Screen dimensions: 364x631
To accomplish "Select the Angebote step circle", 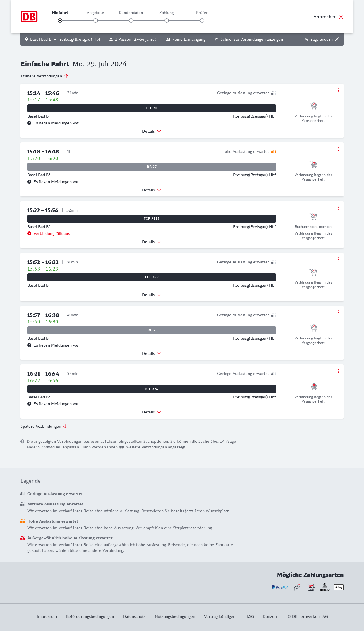I will coord(96,21).
